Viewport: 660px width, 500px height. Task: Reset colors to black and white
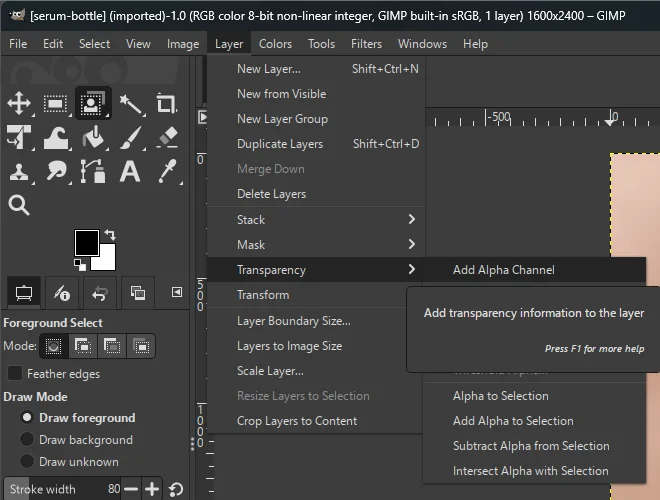80,265
